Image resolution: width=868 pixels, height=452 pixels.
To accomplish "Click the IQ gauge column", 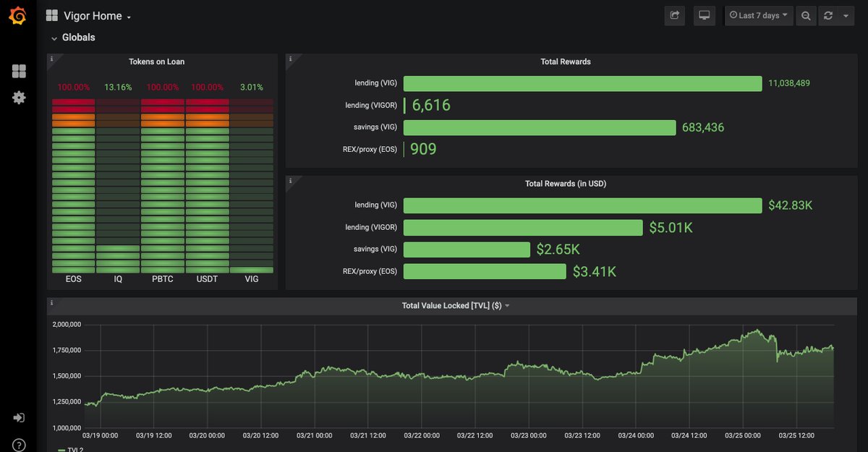I will tap(118, 186).
